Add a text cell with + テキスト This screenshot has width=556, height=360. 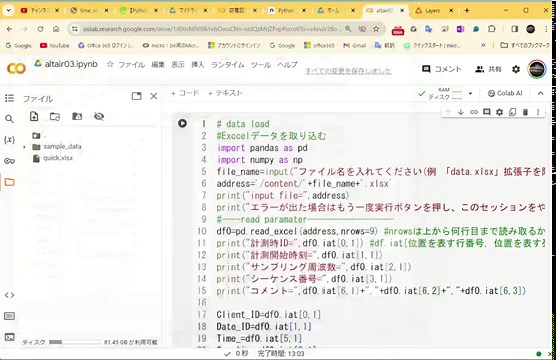tap(225, 93)
